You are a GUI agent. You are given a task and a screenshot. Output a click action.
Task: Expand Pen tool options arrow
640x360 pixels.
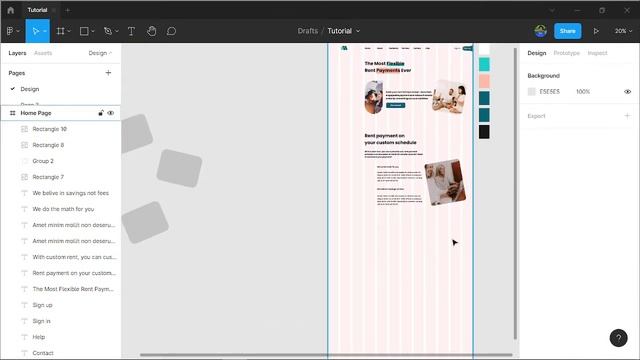pos(117,31)
